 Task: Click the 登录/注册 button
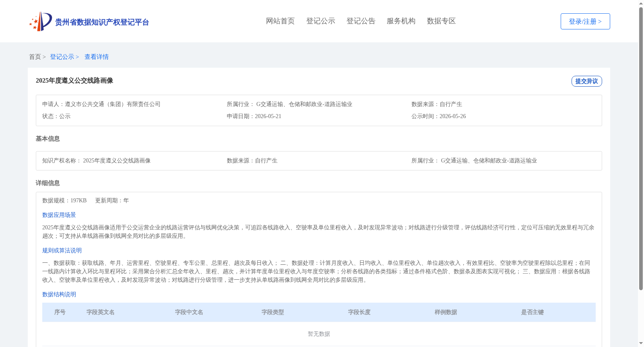(585, 21)
